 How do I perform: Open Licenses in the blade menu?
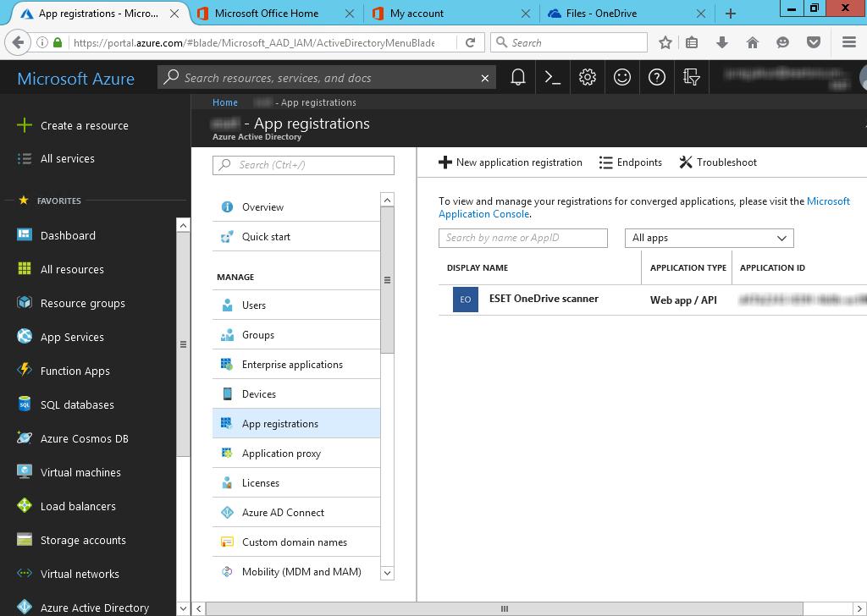(x=296, y=483)
